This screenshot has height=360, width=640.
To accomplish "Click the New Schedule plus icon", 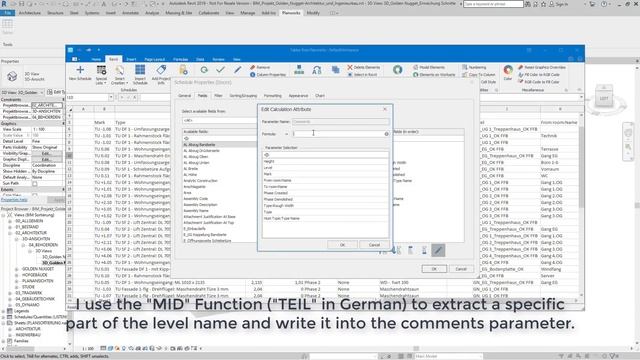I will point(80,69).
